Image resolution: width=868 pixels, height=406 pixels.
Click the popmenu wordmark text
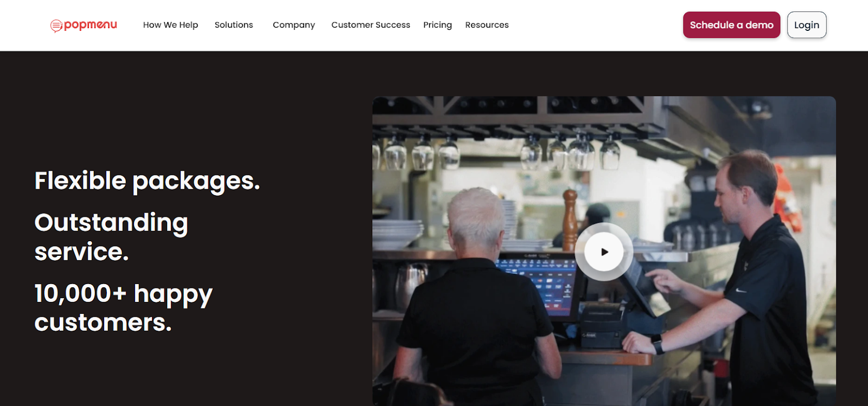(x=91, y=25)
